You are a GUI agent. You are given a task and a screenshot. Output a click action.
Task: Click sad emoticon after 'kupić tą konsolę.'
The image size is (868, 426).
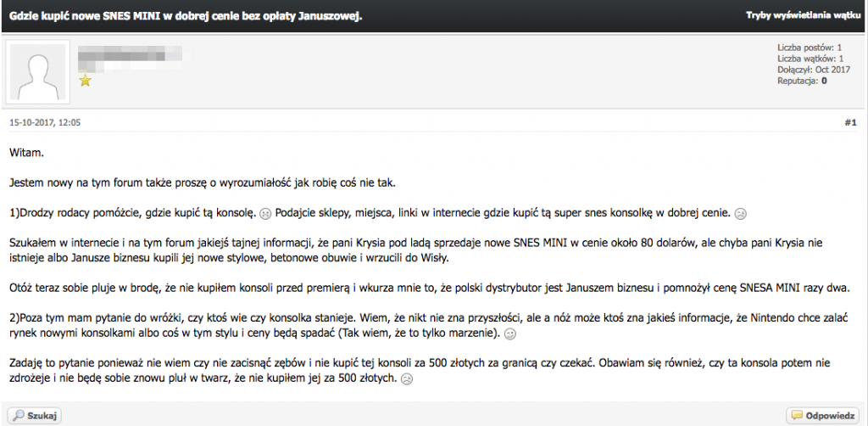pos(265,213)
